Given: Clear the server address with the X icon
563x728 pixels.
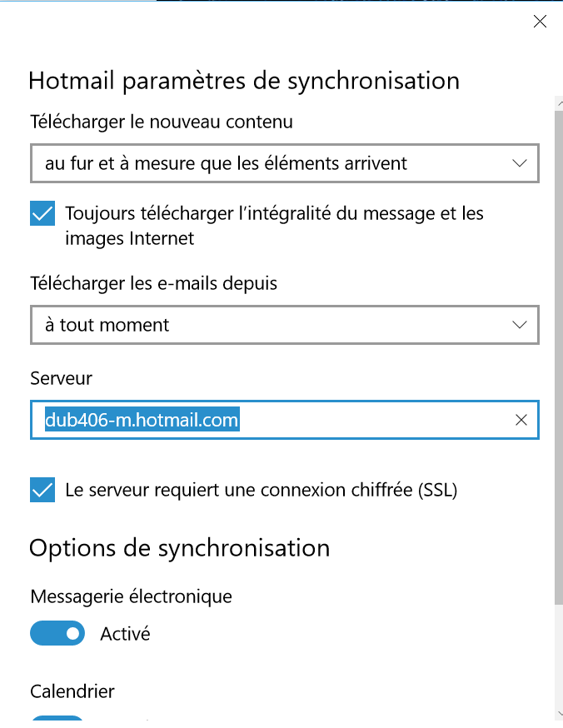Looking at the screenshot, I should point(521,420).
